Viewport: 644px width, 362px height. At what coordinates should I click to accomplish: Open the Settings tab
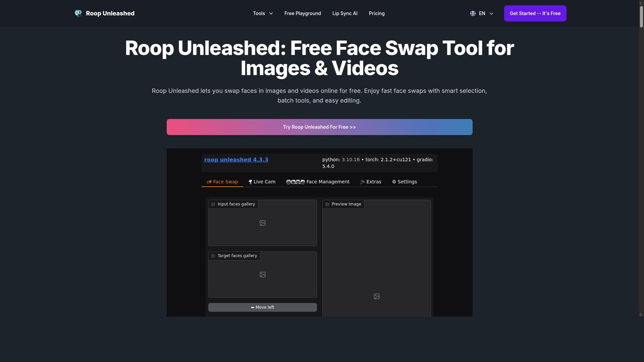pyautogui.click(x=405, y=182)
